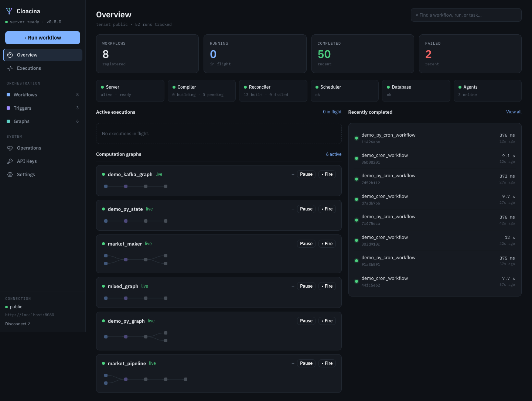The width and height of the screenshot is (532, 401).
Task: Open the market_pipeline graph diagram
Action: tap(146, 379)
